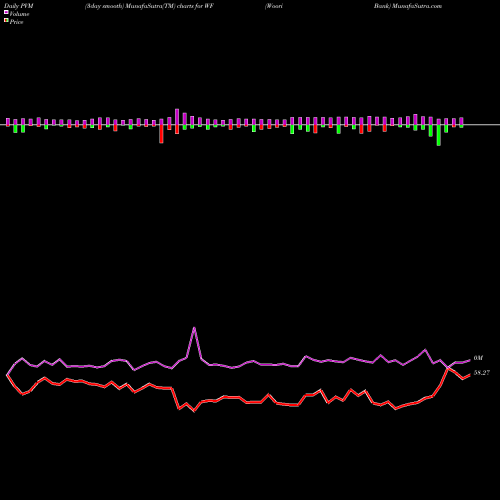Select the Volume legend label

[19, 14]
